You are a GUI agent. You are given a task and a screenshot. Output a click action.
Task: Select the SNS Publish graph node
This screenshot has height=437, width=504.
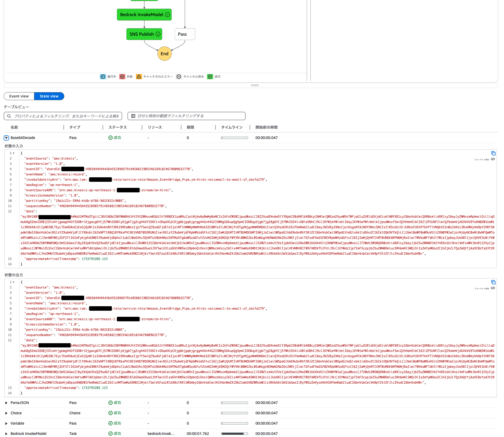(x=144, y=34)
